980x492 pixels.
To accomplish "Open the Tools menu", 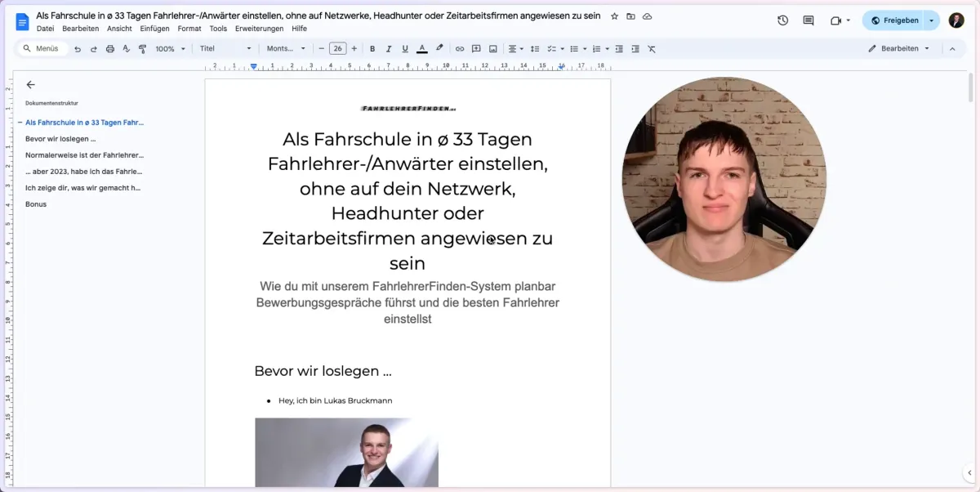I will 218,29.
